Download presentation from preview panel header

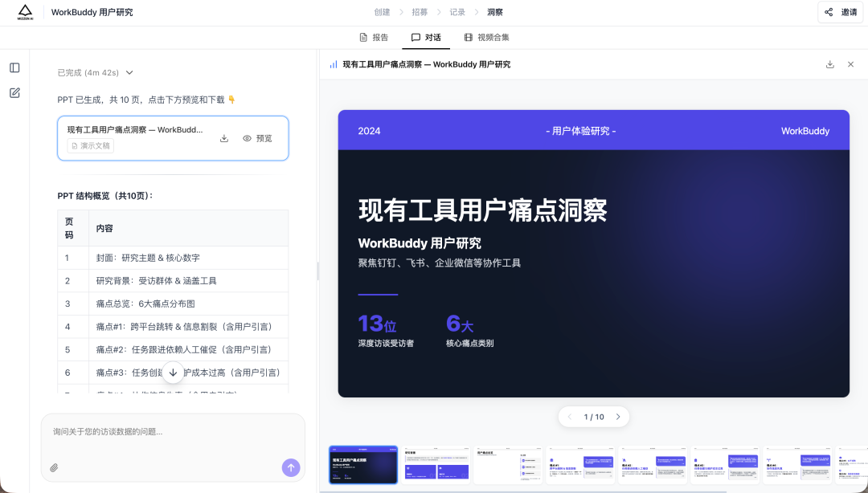[829, 64]
